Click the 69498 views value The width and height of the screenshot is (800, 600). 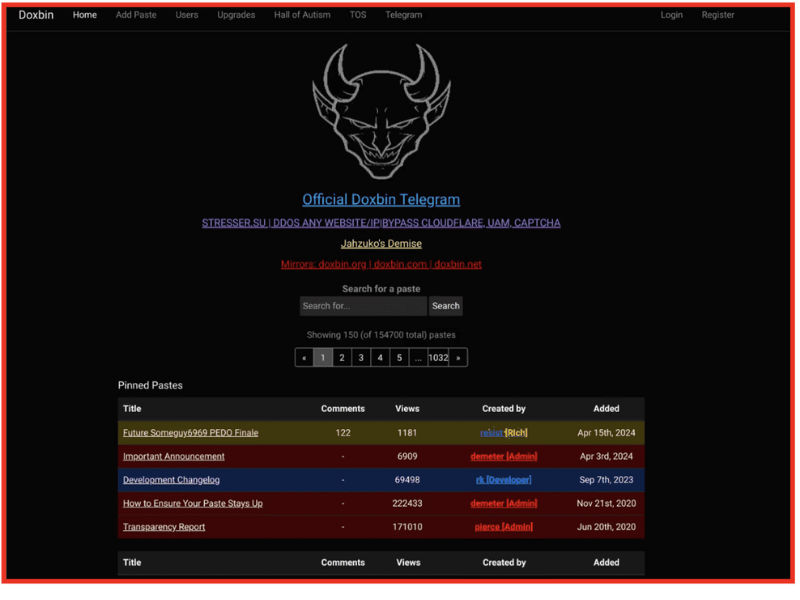(407, 480)
